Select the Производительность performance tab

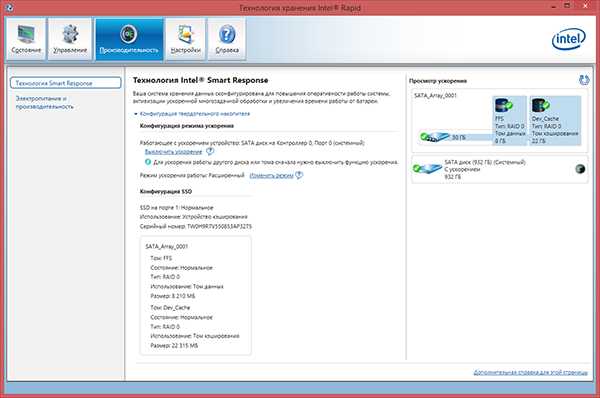[129, 39]
